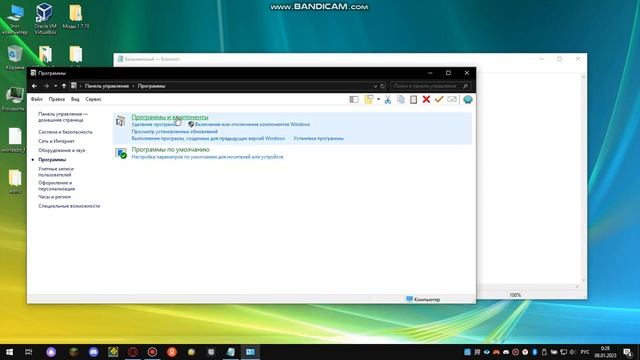Click the Компьютер status bar entry

click(423, 299)
